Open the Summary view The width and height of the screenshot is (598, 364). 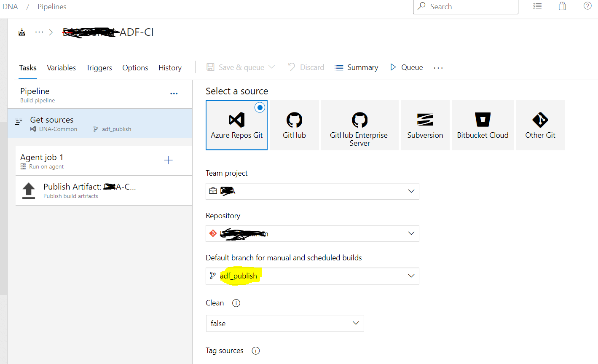coord(357,67)
